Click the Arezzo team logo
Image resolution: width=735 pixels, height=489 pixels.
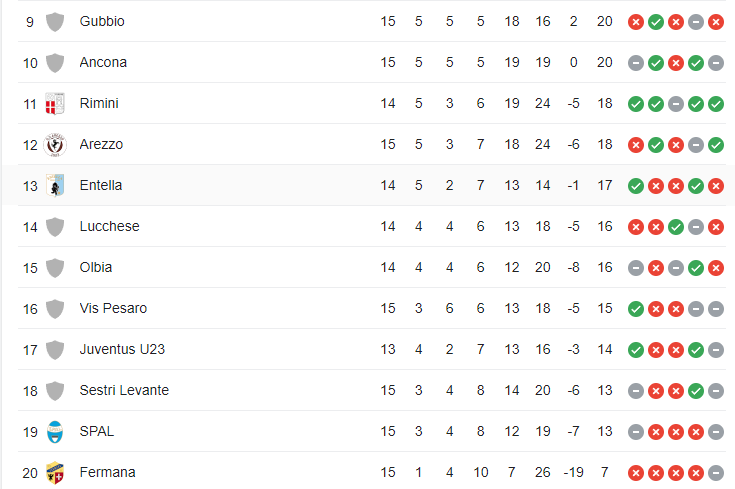55,144
